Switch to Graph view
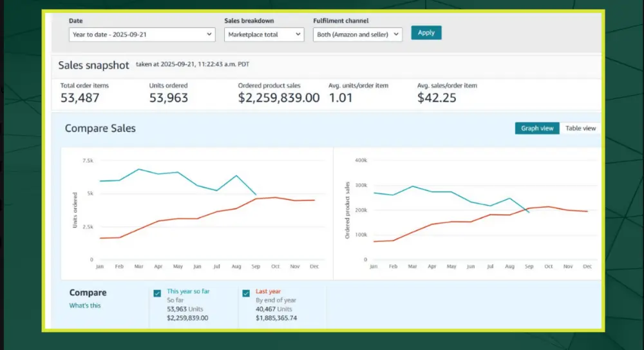 [537, 128]
